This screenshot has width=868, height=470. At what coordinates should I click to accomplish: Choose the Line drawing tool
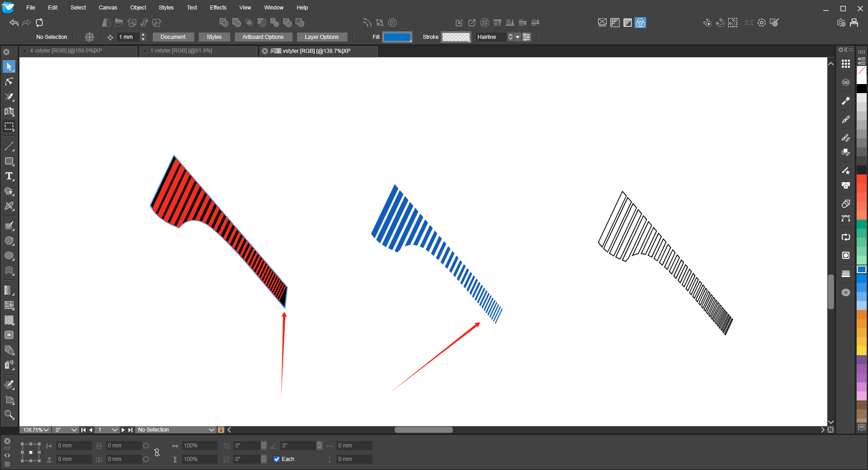tap(9, 146)
